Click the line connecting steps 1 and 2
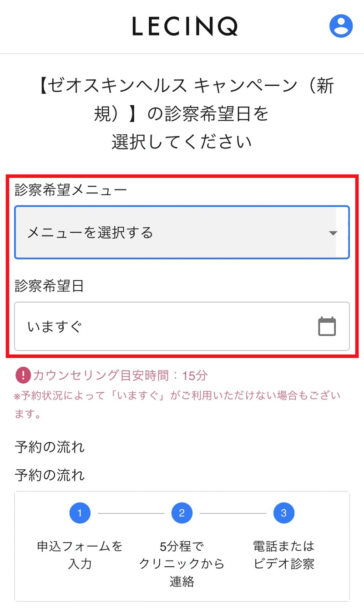Screen dimensions: 364x616 coord(131,513)
